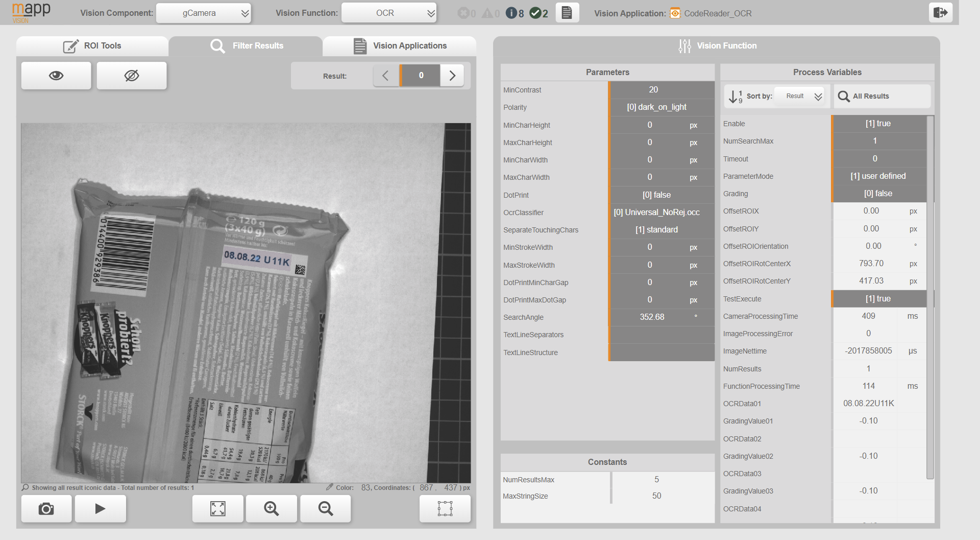Edit the MinCharHeight value
This screenshot has height=540, width=980.
click(661, 125)
